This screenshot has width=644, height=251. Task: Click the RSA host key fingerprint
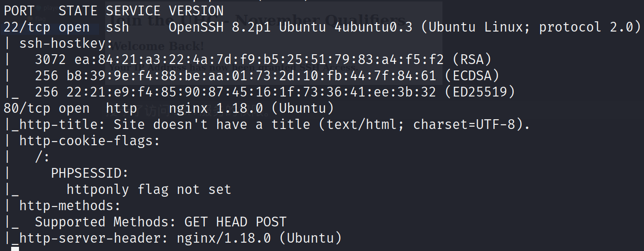tap(263, 59)
